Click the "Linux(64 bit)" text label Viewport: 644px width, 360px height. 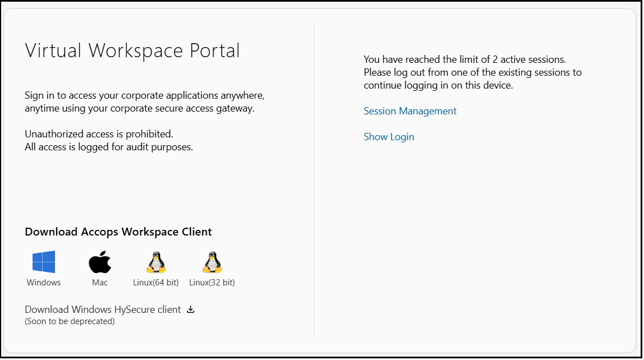coord(156,283)
